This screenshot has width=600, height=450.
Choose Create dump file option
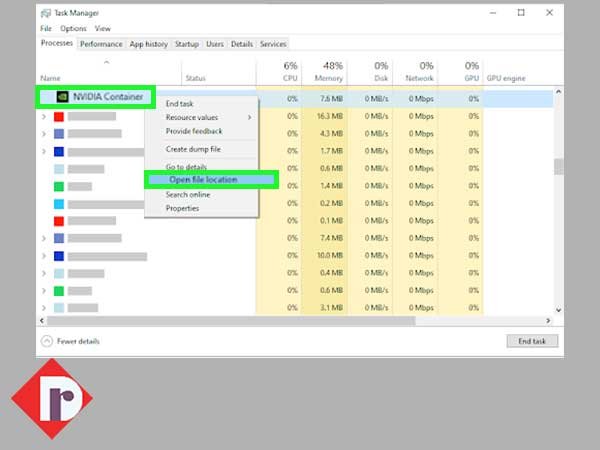coord(193,149)
